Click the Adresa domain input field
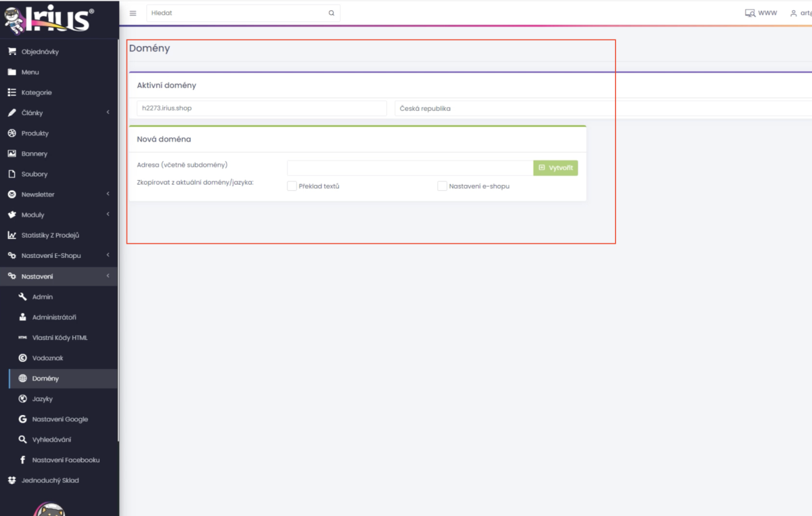 pos(410,167)
